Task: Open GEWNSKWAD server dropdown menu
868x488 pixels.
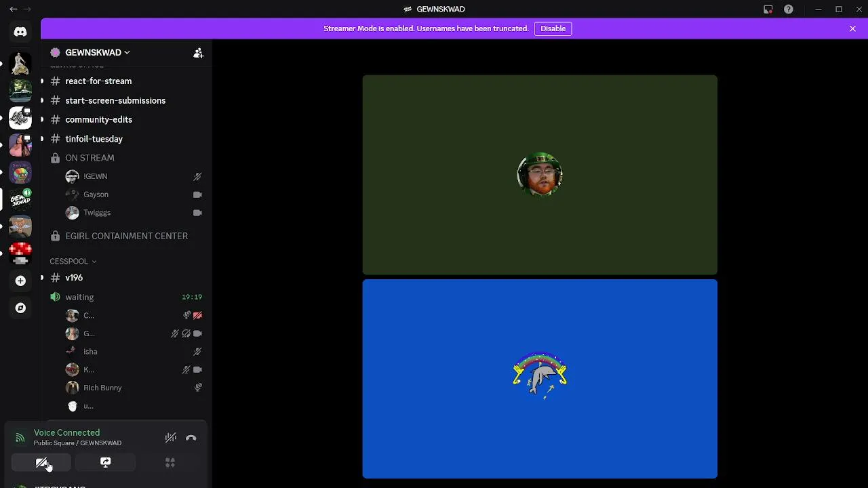Action: click(98, 52)
